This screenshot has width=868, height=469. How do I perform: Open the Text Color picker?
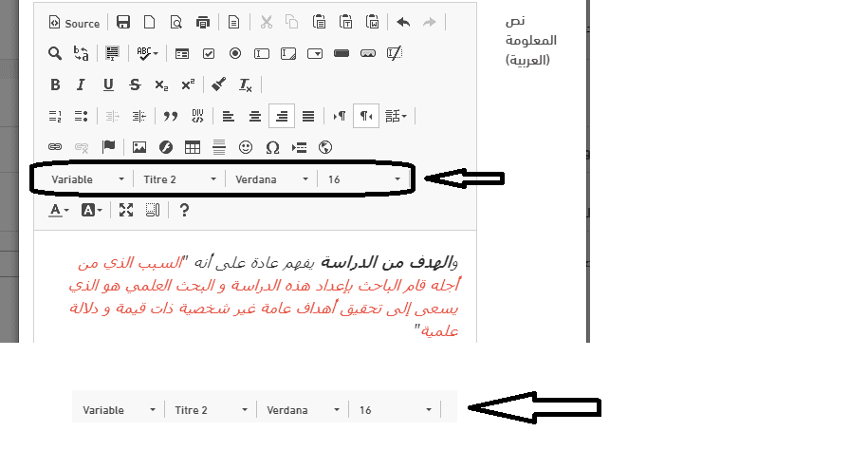(x=59, y=210)
